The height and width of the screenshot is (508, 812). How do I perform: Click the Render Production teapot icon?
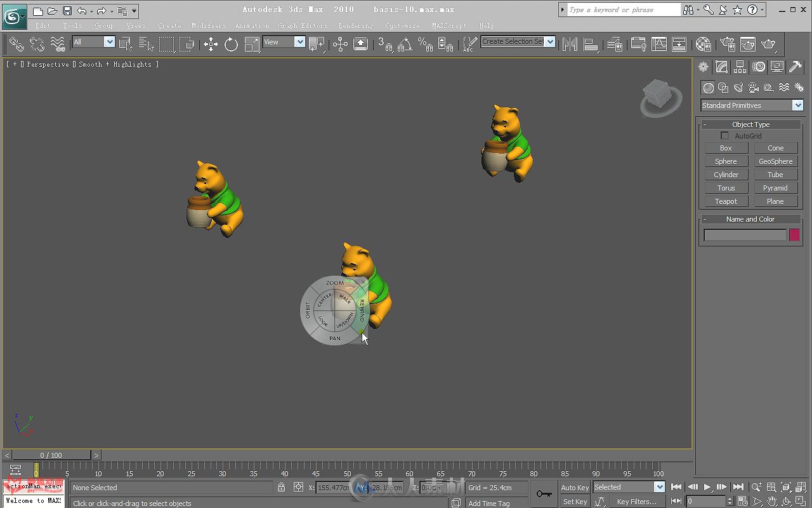(x=768, y=44)
